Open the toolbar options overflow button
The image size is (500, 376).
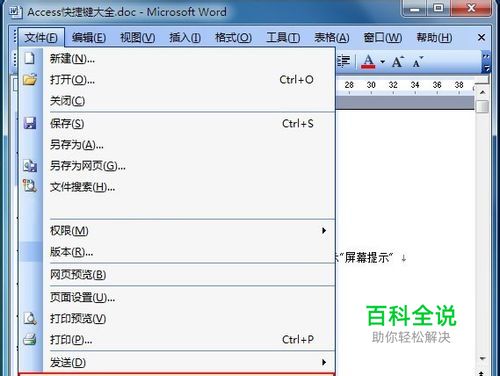(486, 62)
